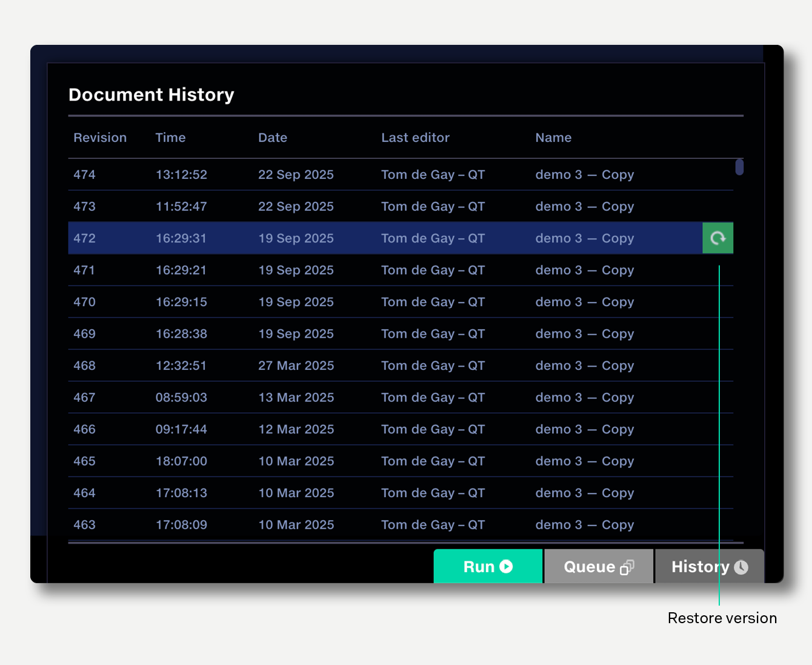
Task: Click the clock icon on History
Action: [x=741, y=567]
